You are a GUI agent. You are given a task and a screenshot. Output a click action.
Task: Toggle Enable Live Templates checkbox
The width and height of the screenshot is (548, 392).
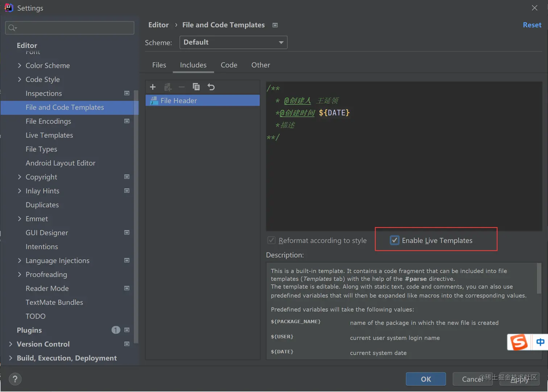pyautogui.click(x=394, y=240)
